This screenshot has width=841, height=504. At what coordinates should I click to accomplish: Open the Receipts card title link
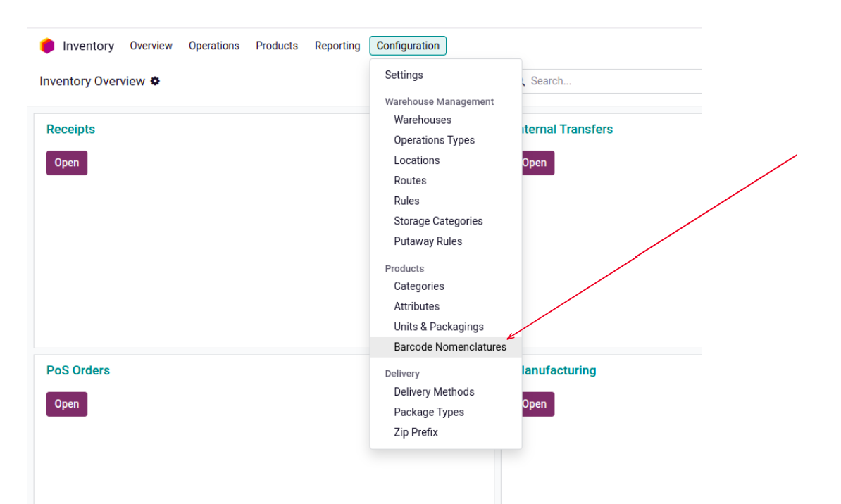tap(70, 130)
